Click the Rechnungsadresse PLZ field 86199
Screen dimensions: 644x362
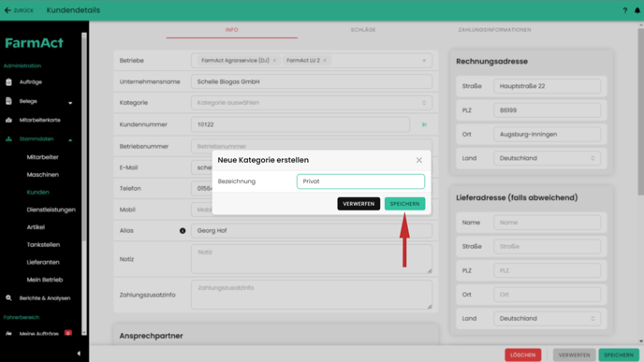pyautogui.click(x=547, y=110)
